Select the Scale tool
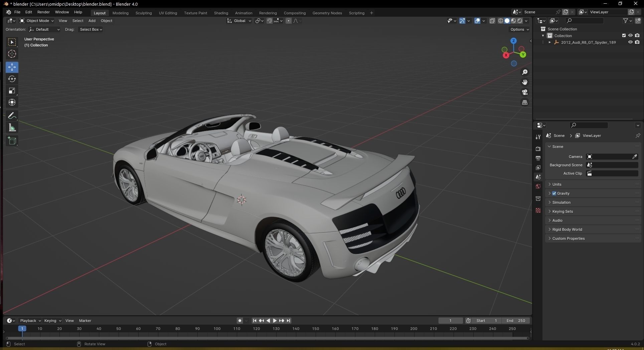 [12, 91]
